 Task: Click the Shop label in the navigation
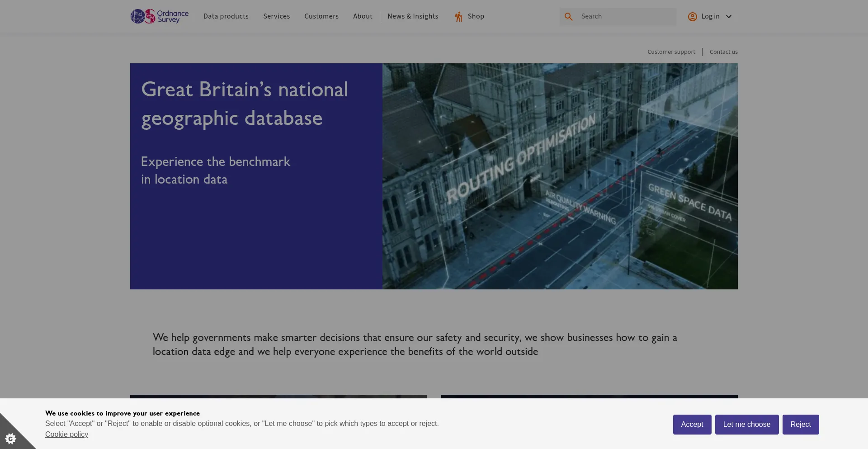(476, 16)
